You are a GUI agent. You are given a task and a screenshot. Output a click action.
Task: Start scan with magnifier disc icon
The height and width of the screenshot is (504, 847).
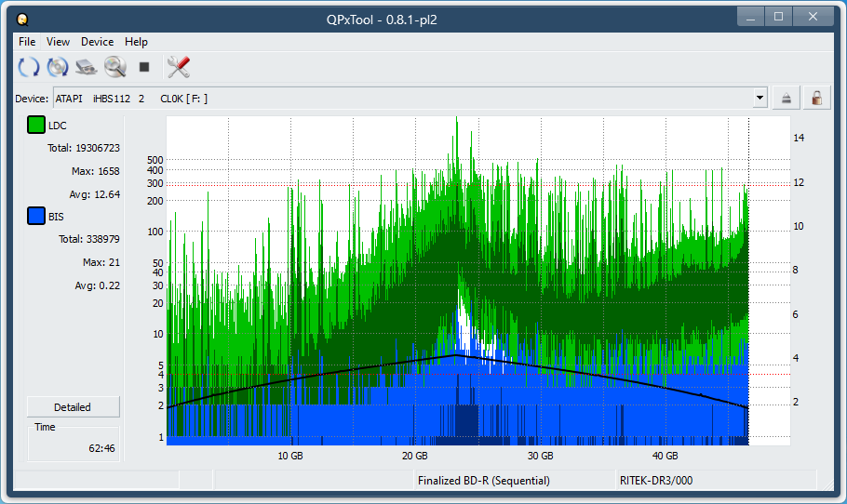pyautogui.click(x=115, y=67)
